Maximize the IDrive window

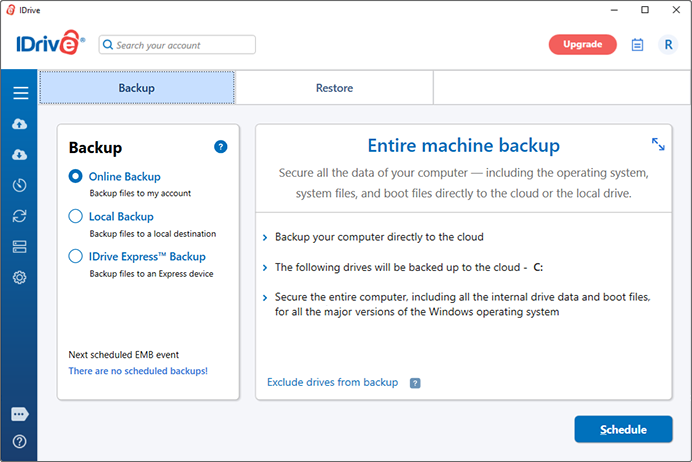pyautogui.click(x=645, y=10)
